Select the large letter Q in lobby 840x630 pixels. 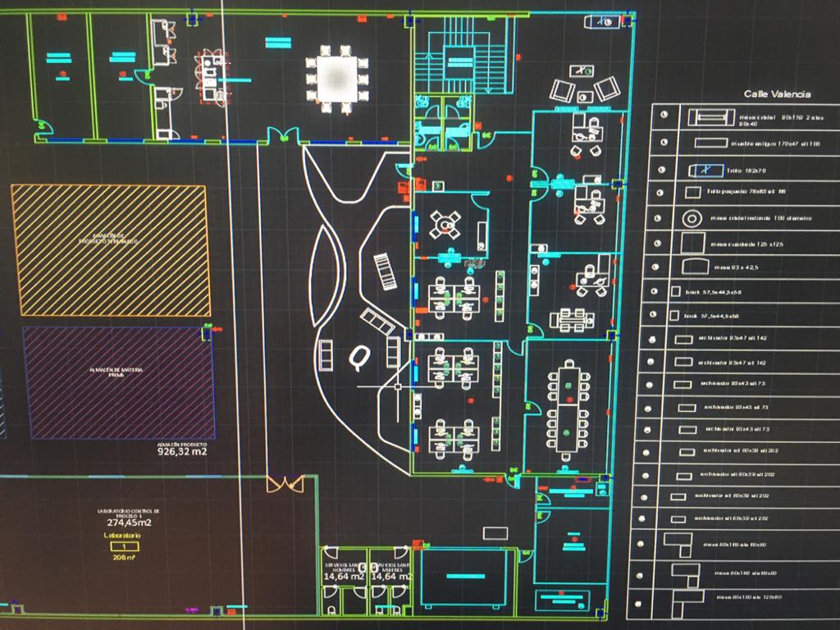tap(358, 358)
